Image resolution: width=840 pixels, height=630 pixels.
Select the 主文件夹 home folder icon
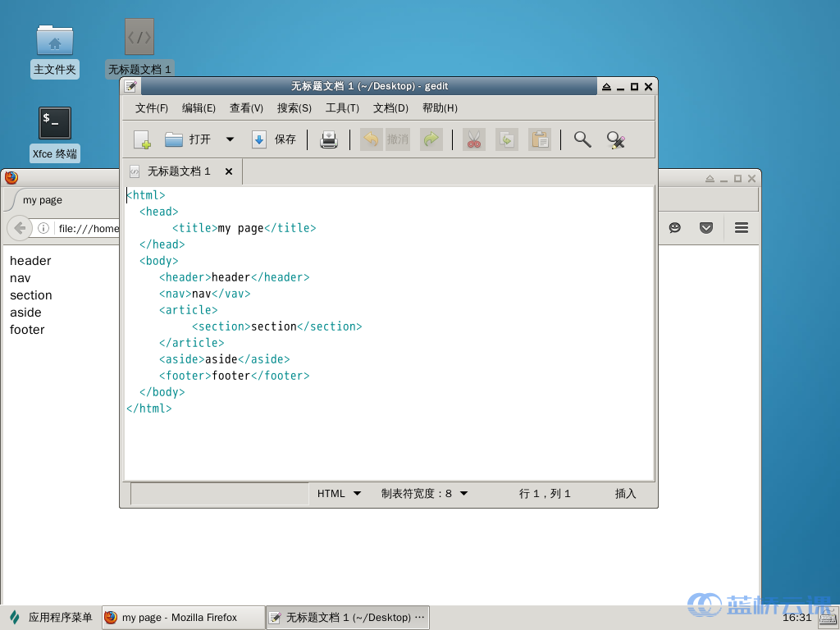point(55,41)
